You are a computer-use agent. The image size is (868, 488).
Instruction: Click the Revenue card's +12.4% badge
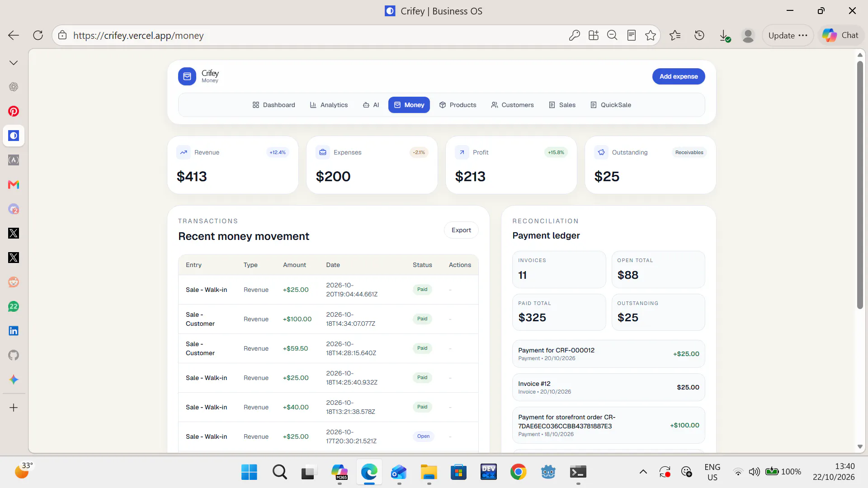click(278, 152)
